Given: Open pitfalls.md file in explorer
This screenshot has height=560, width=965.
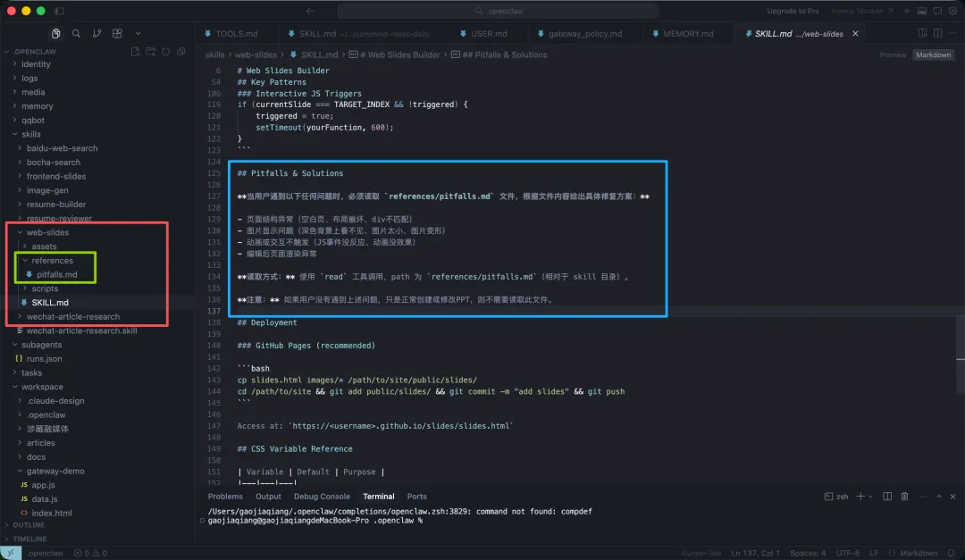Looking at the screenshot, I should [56, 274].
